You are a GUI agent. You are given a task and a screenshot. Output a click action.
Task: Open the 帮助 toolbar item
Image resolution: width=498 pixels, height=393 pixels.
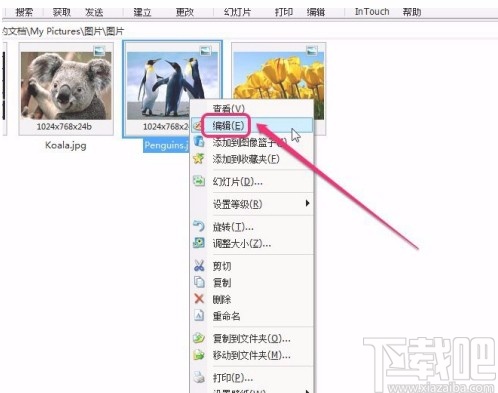coord(412,12)
